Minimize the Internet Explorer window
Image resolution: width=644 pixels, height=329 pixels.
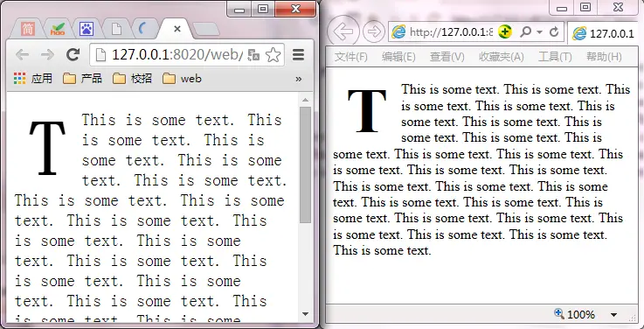562,8
